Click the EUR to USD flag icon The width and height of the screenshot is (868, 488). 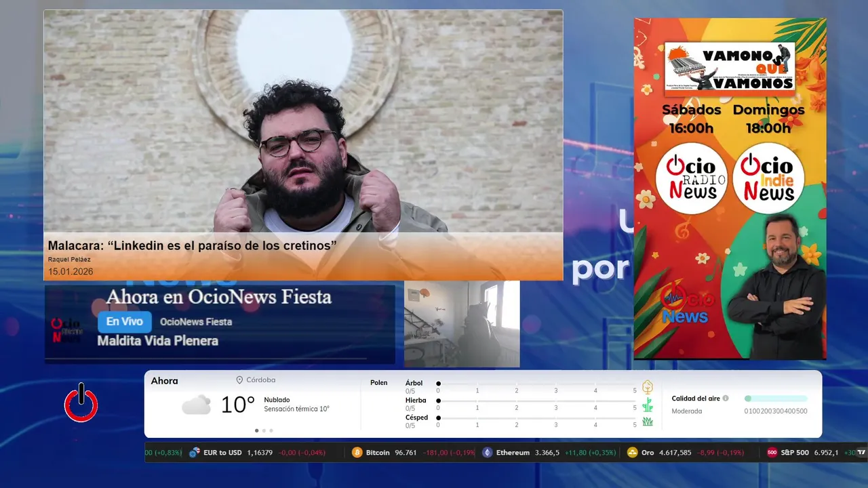click(195, 453)
